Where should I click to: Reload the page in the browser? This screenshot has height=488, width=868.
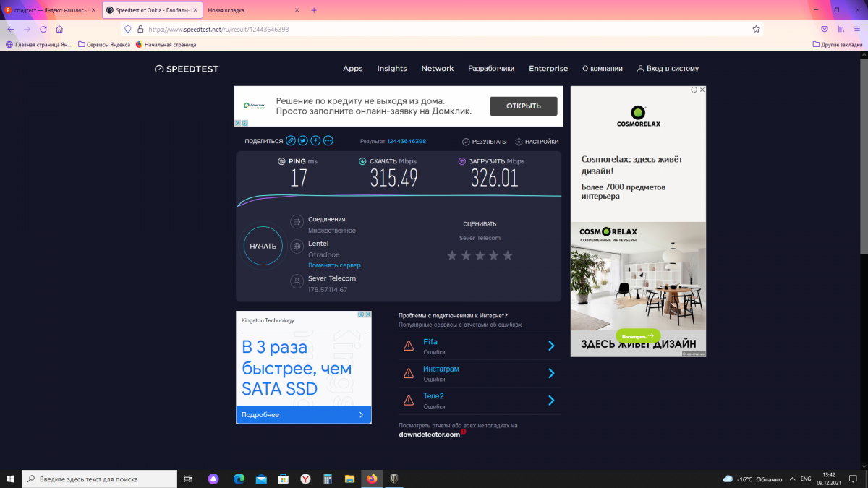[43, 29]
